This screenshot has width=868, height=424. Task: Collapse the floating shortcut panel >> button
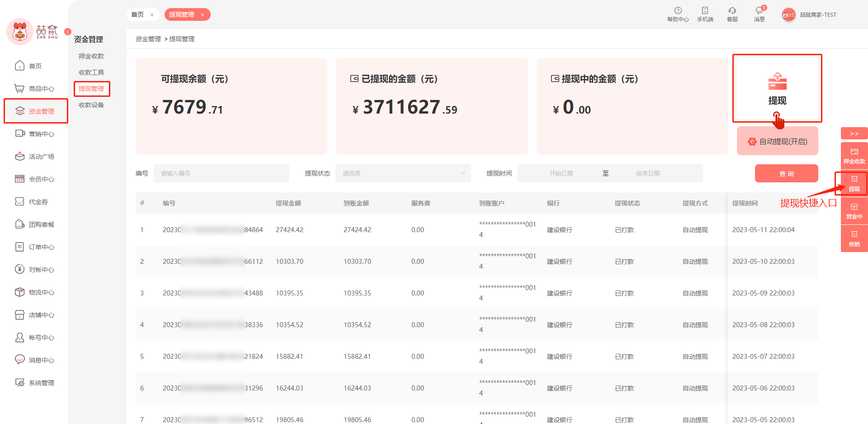(x=854, y=133)
